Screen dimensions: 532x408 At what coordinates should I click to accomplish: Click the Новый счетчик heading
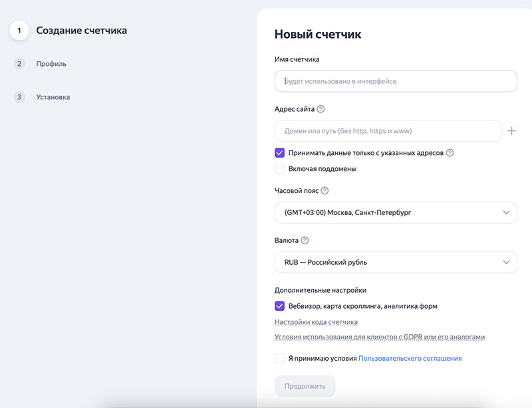click(318, 35)
